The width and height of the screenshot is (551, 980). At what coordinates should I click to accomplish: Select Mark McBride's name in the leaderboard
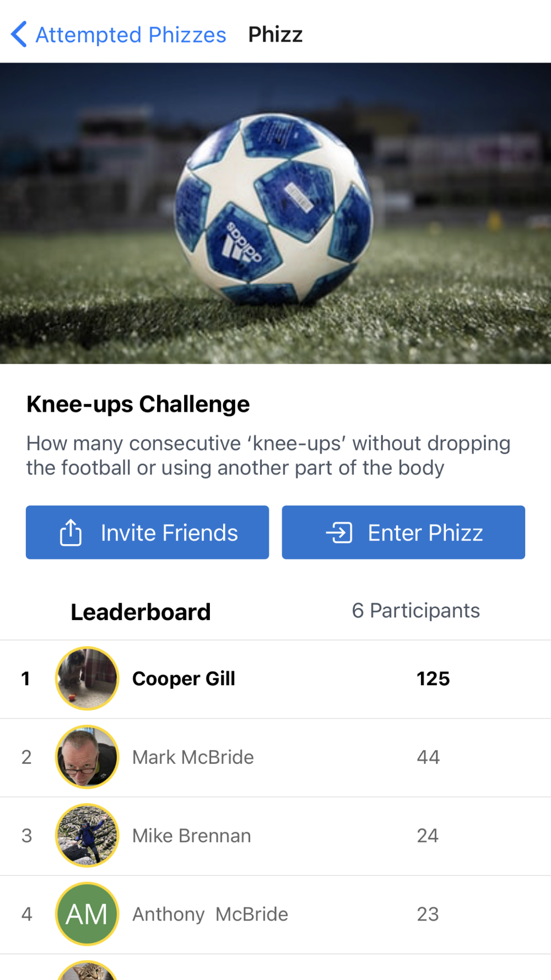[193, 757]
